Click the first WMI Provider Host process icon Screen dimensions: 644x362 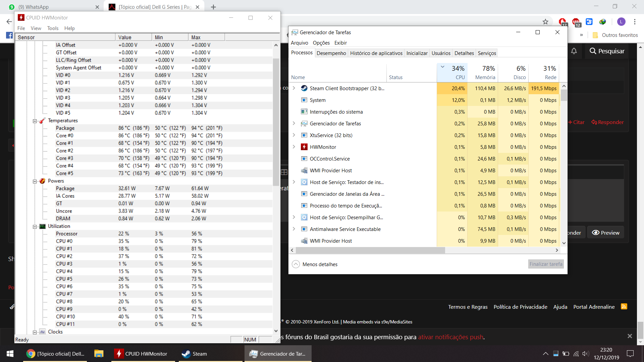click(x=304, y=170)
